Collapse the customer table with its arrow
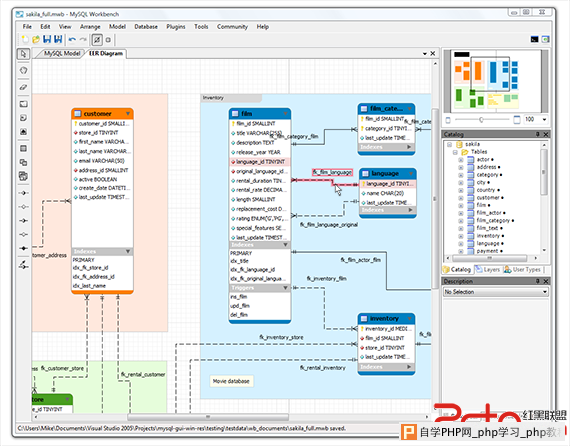The width and height of the screenshot is (570, 446). (x=128, y=113)
